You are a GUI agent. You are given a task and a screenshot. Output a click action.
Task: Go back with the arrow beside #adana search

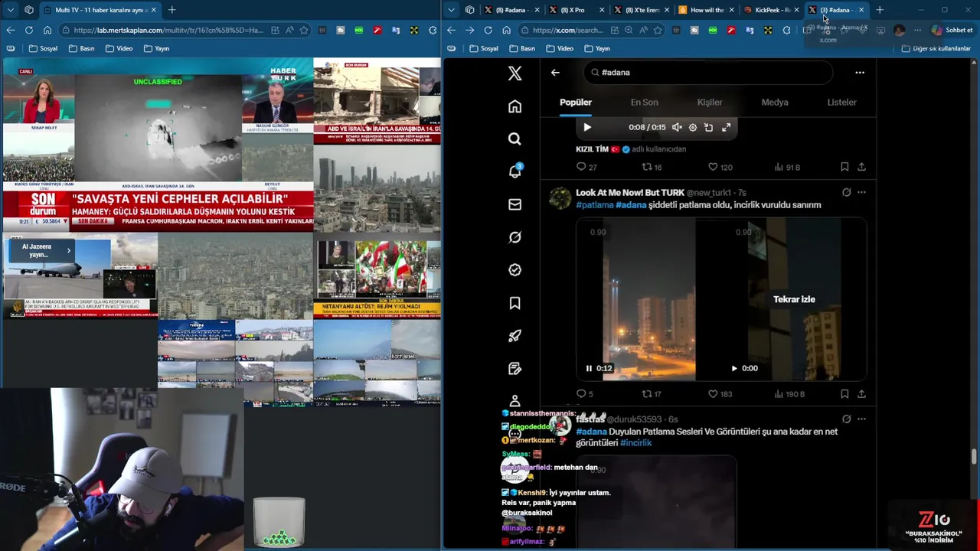click(x=555, y=72)
